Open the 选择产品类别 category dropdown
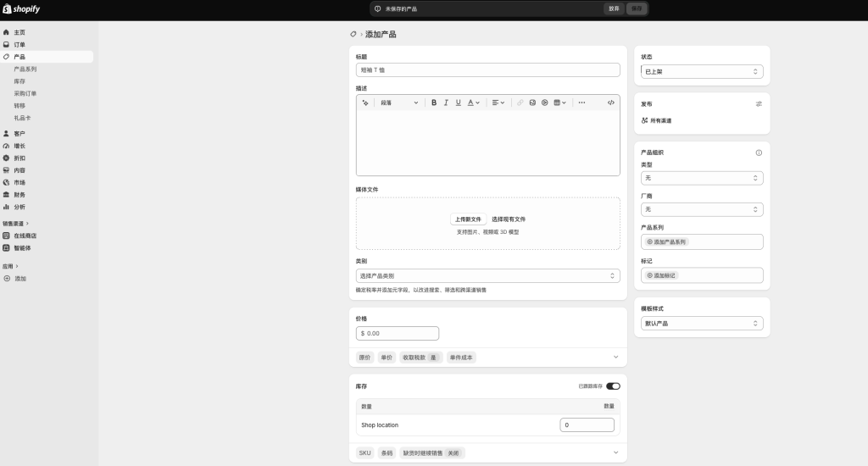The height and width of the screenshot is (466, 868). click(x=487, y=275)
